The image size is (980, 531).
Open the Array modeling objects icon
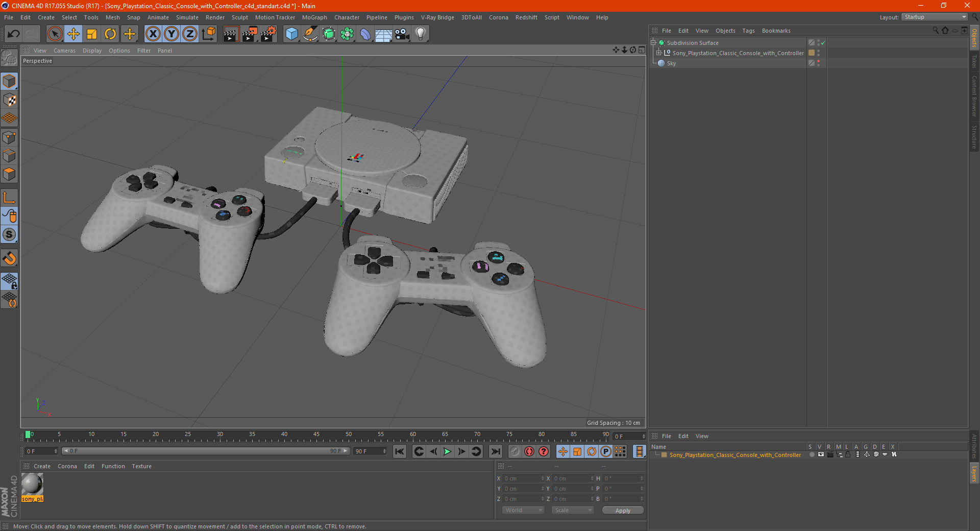click(347, 34)
